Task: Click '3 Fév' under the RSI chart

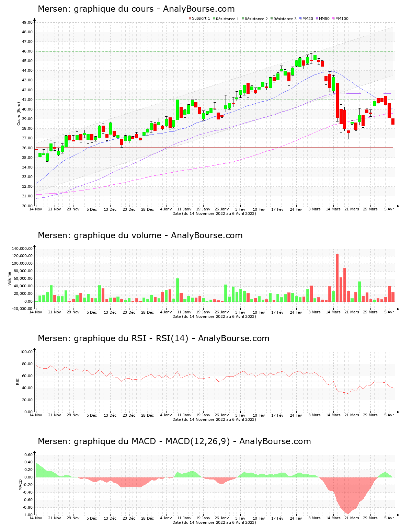Action: (240, 415)
